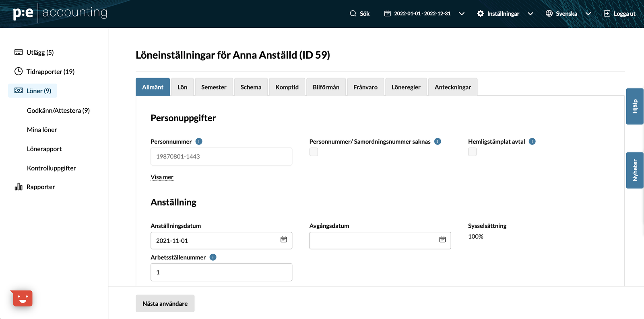
Task: Show info for Arbetsställenummer
Action: pos(213,257)
